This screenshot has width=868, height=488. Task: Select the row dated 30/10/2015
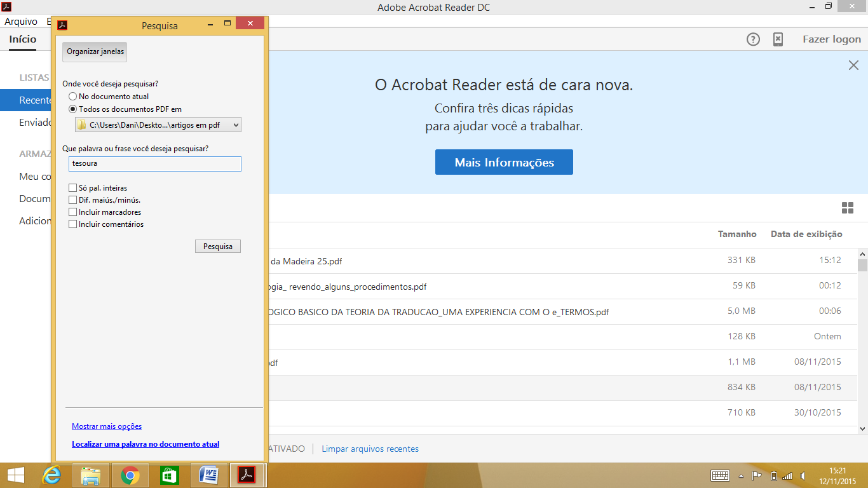tap(562, 413)
